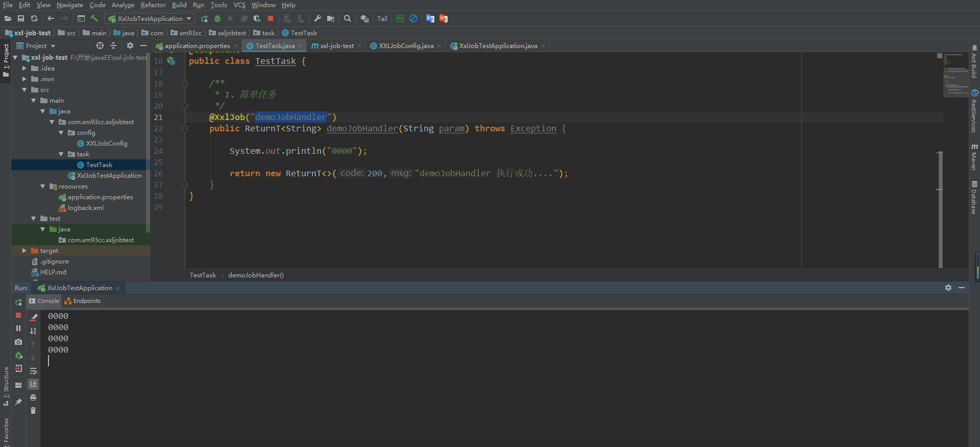Switch to application.properties editor tab
This screenshot has height=447, width=980.
pos(197,45)
